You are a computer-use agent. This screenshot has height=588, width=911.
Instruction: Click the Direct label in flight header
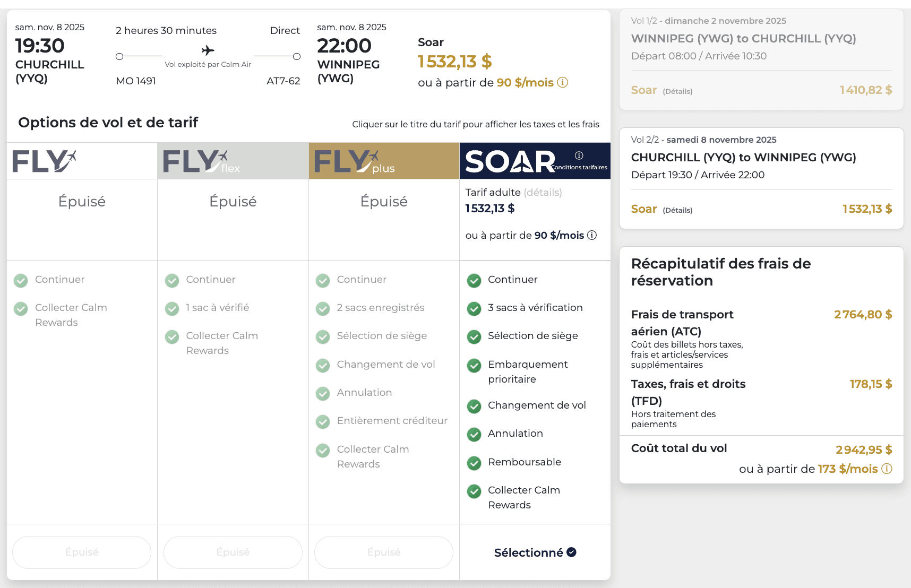coord(285,30)
